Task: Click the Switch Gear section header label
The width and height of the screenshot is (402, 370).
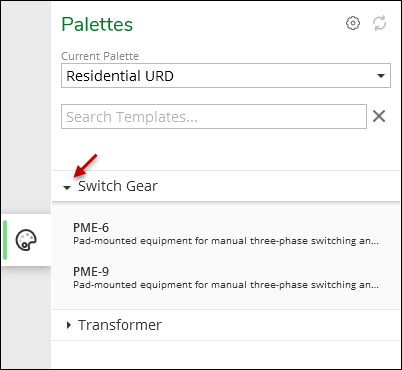Action: 118,186
